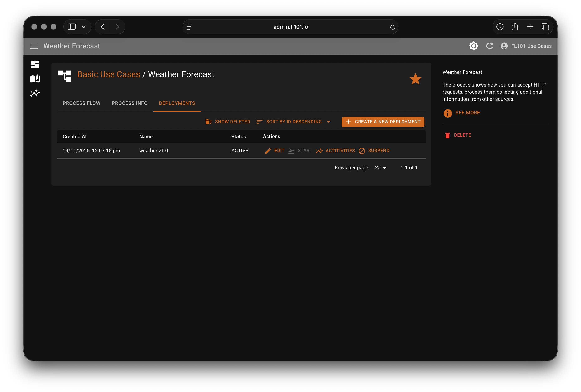Select the dashboard grid icon in sidebar
The width and height of the screenshot is (581, 392).
[x=35, y=64]
